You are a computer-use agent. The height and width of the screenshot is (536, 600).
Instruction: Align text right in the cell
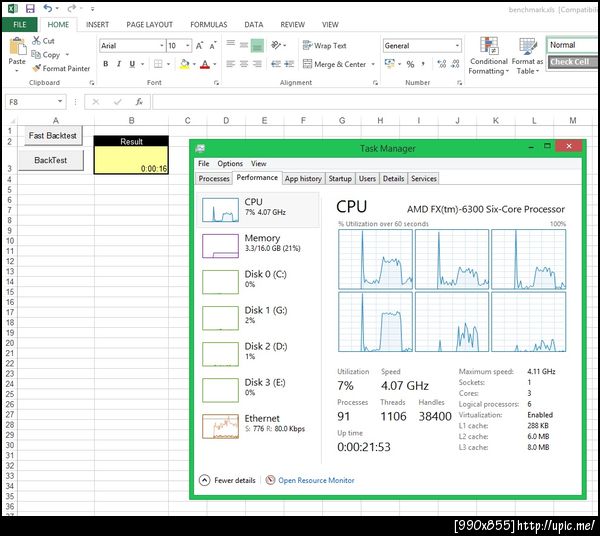257,64
